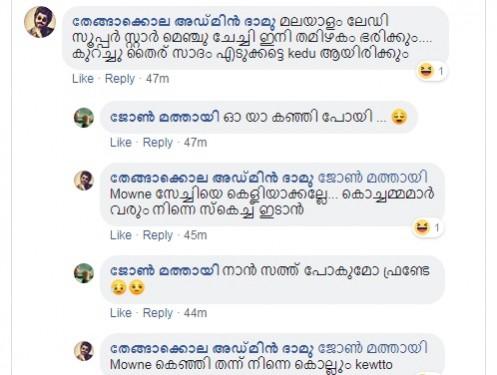The height and width of the screenshot is (375, 497).
Task: Like the first nested reply from 47m
Action: coord(121,143)
